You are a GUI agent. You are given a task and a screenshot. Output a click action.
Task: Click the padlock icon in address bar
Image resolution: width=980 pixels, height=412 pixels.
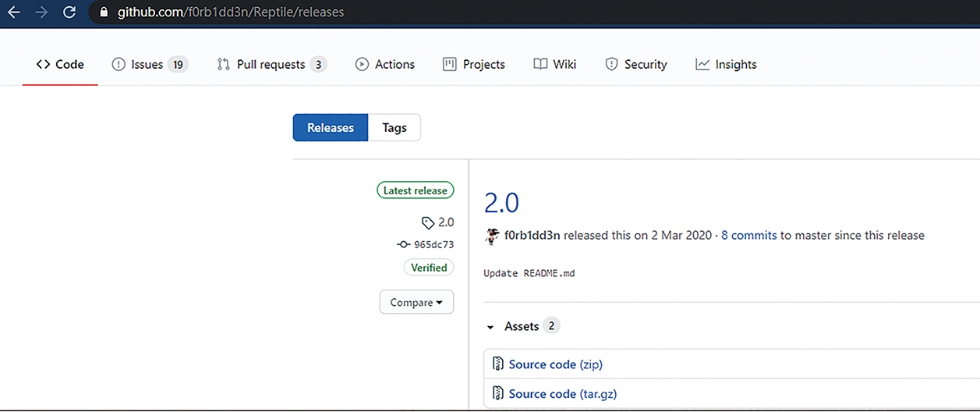pyautogui.click(x=104, y=12)
